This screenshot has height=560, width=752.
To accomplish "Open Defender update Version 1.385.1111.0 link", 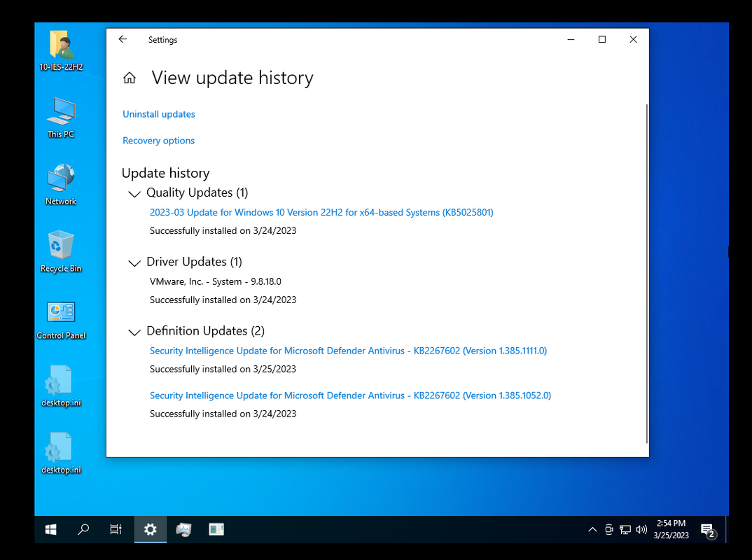I will point(348,351).
